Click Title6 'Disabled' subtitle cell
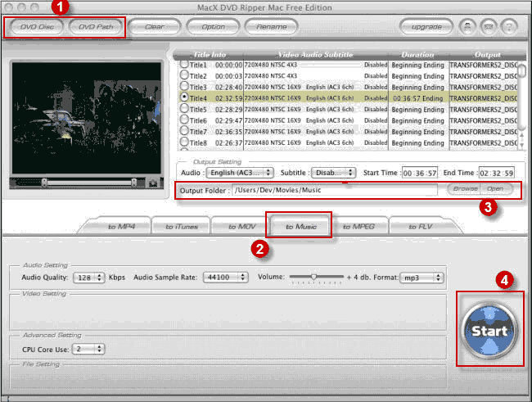The height and width of the screenshot is (402, 532). pyautogui.click(x=376, y=120)
